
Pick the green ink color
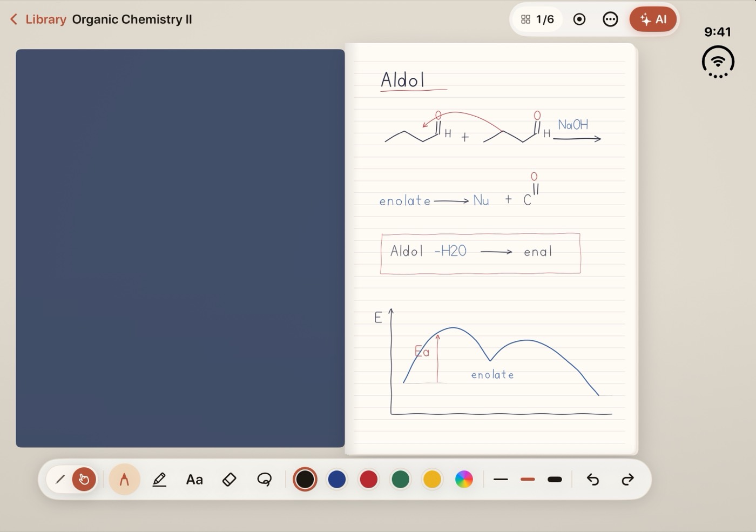click(x=400, y=479)
